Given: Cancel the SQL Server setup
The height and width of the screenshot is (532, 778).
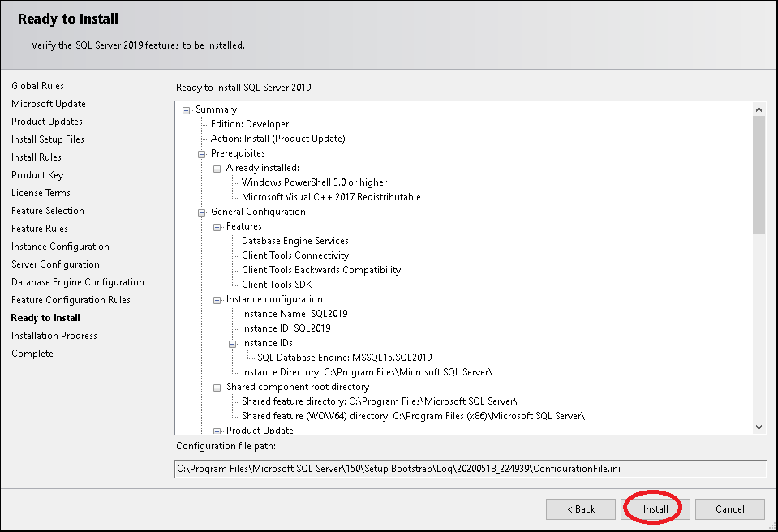Looking at the screenshot, I should click(730, 509).
